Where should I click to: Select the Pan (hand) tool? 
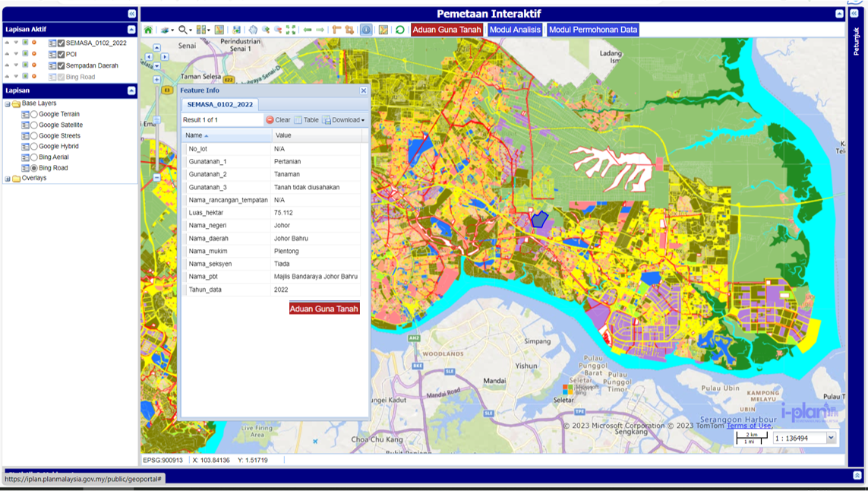[x=254, y=28]
